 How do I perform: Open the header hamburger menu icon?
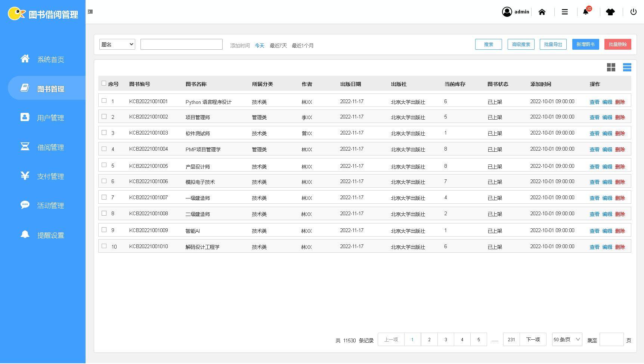[564, 12]
